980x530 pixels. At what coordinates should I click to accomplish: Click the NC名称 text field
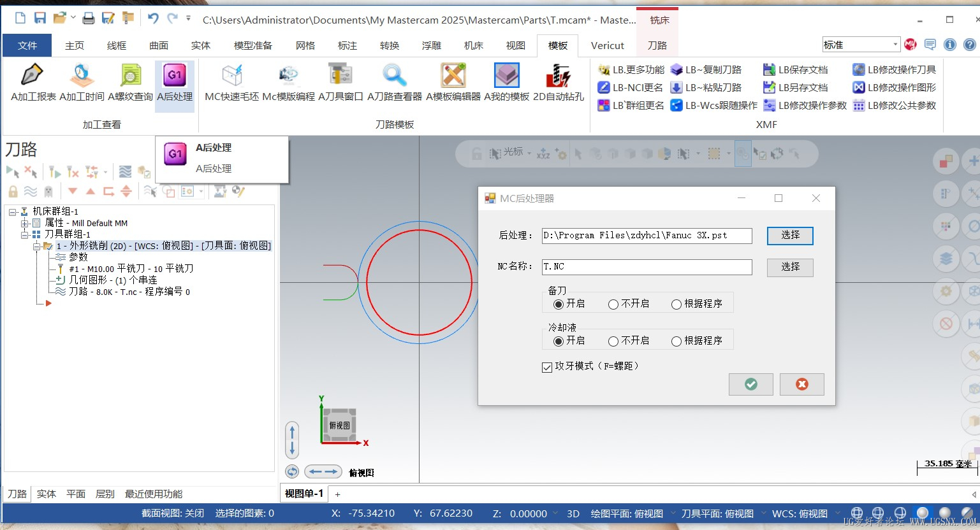click(x=647, y=267)
